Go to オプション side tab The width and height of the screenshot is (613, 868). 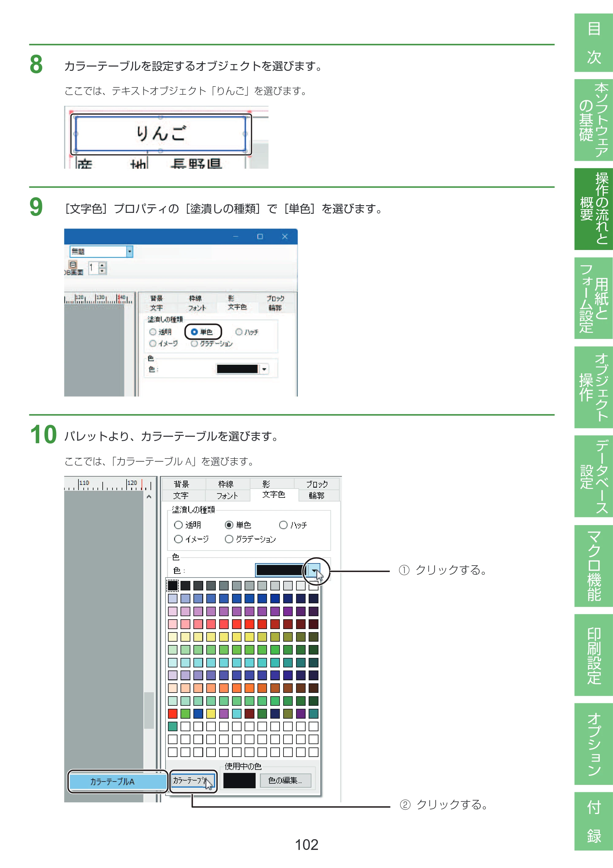594,744
